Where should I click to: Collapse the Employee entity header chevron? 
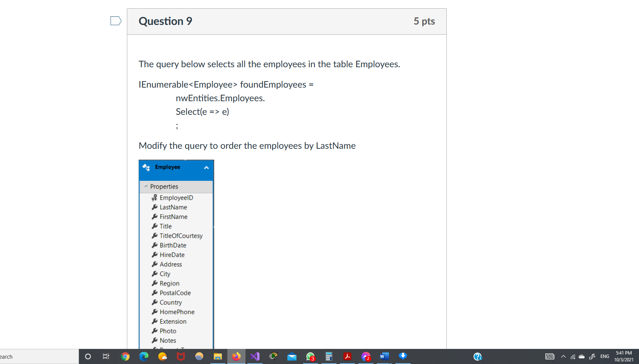(x=206, y=167)
